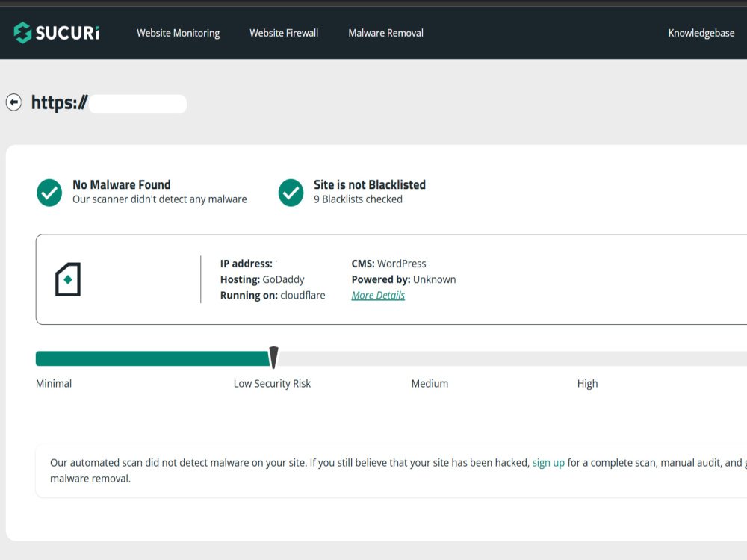Screen dimensions: 747x560
Task: Click the '9 Blacklists checked' text
Action: 359,199
